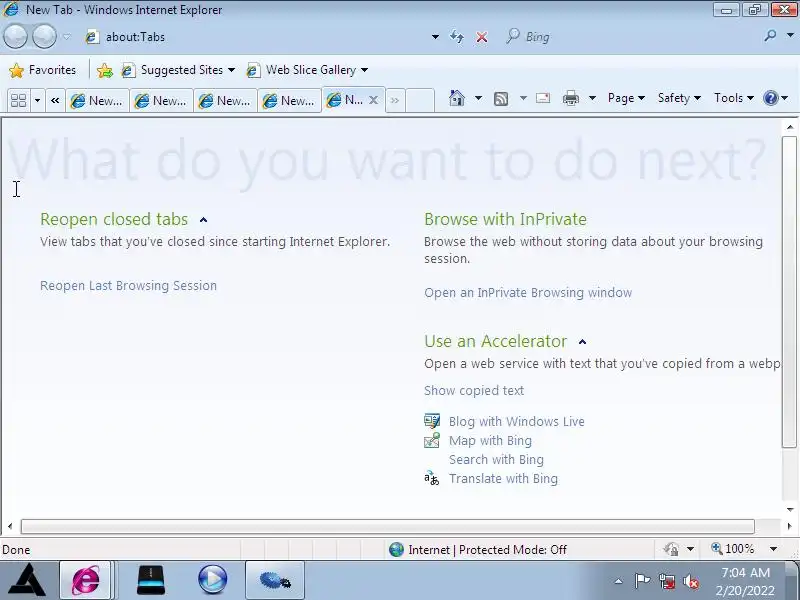
Task: Click the about:Tabs address bar
Action: [x=255, y=37]
